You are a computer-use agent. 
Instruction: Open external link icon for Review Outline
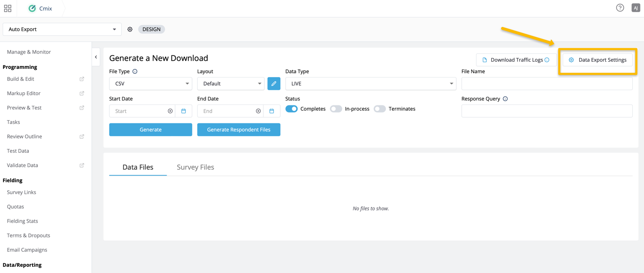[x=82, y=136]
